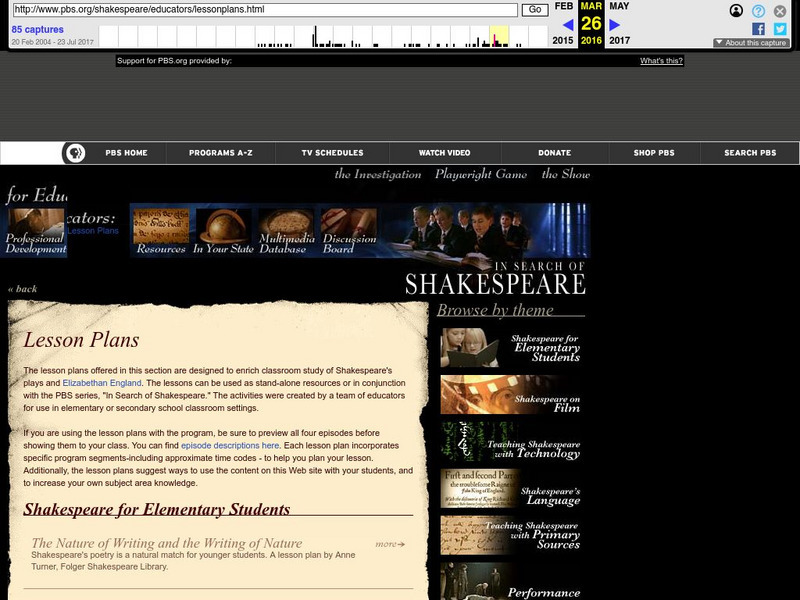Click the « back link

[22, 289]
